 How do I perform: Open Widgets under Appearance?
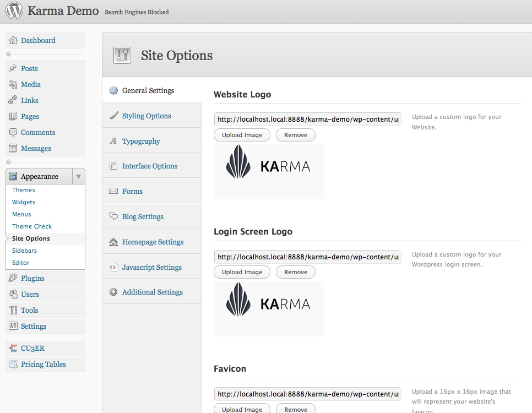[24, 202]
